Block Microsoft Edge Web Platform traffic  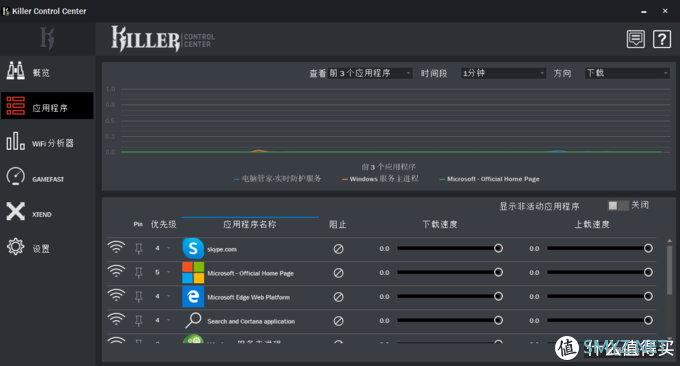click(x=338, y=297)
